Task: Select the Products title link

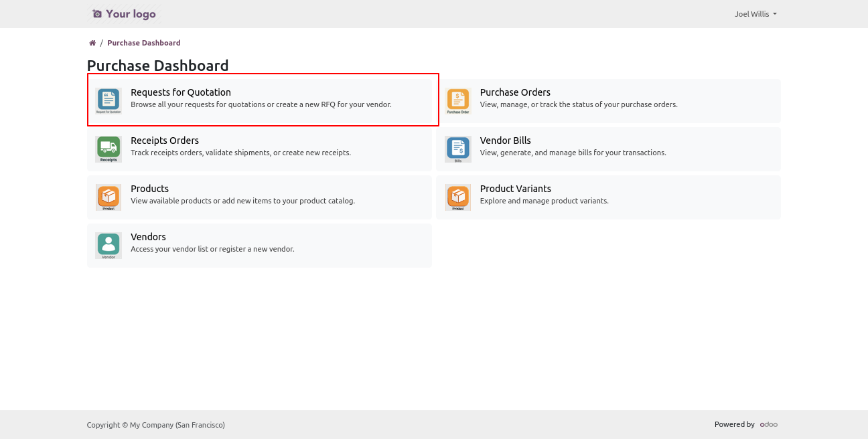Action: [x=149, y=189]
